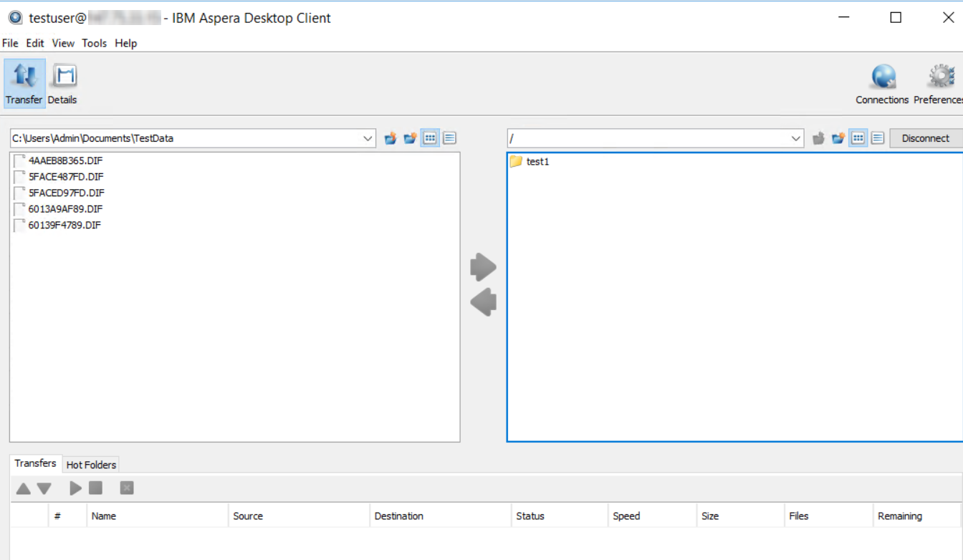Select file 6013A9AF89.DIF
The height and width of the screenshot is (560, 963).
click(59, 209)
